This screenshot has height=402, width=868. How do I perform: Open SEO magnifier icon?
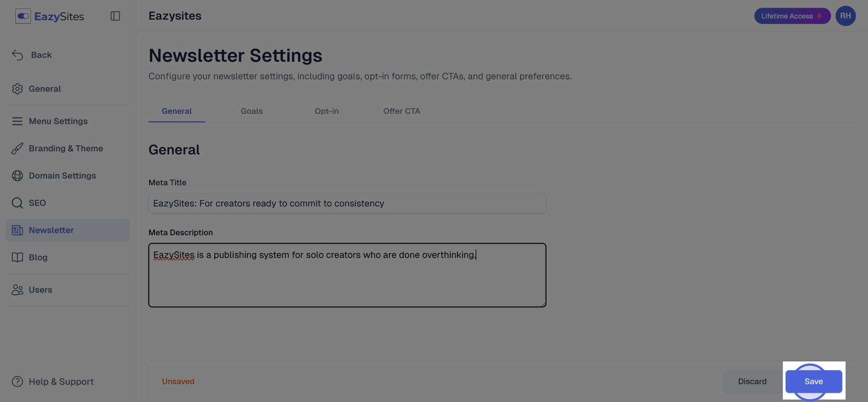[x=17, y=203]
